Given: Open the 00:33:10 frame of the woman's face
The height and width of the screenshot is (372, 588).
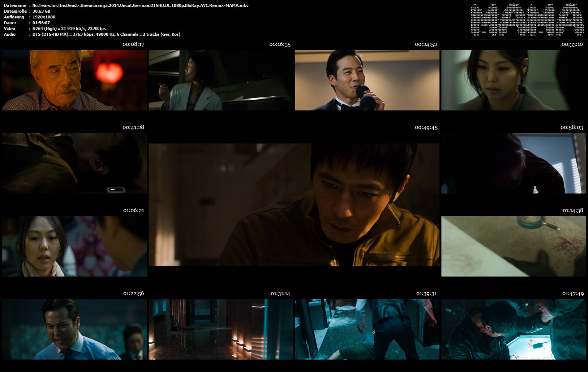Looking at the screenshot, I should [x=514, y=80].
